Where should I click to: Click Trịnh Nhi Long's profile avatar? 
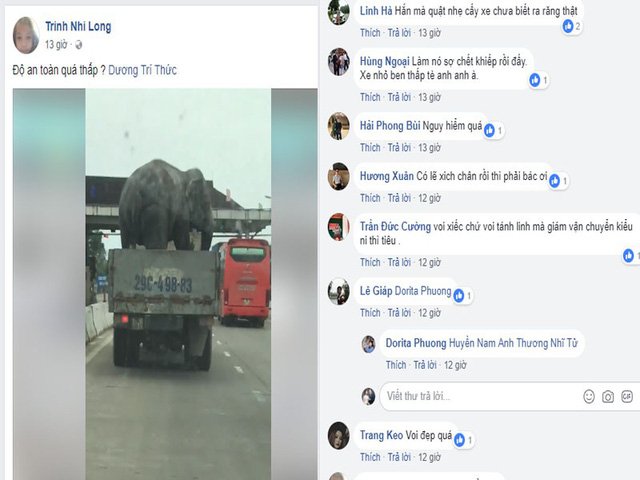point(25,35)
